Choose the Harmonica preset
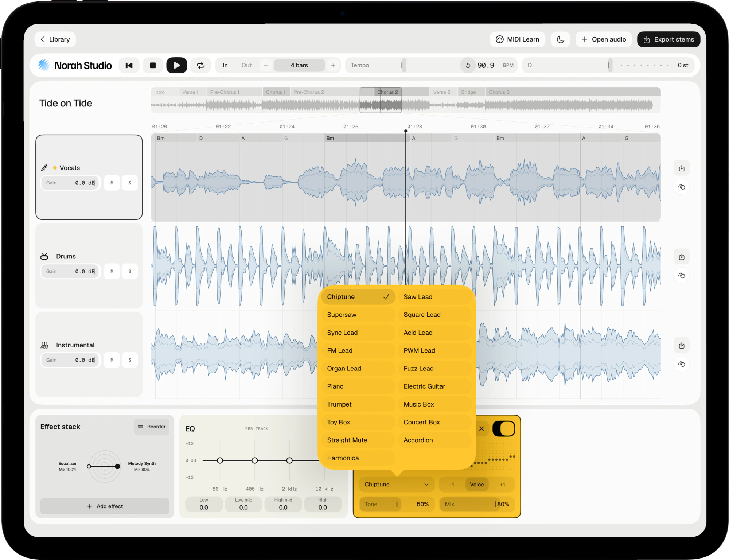Viewport: 729px width, 560px height. pos(358,458)
